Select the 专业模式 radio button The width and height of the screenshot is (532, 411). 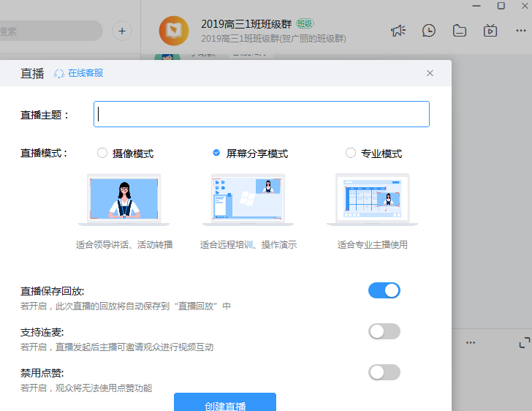[x=351, y=153]
